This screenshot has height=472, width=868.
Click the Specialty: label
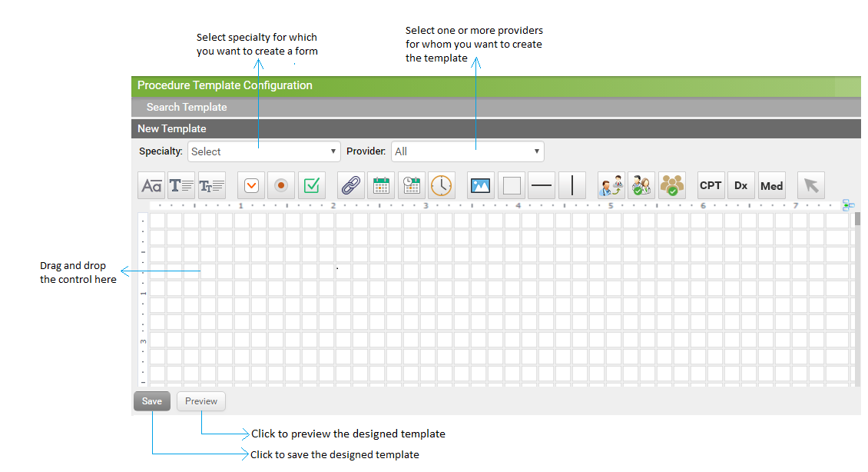[x=161, y=151]
